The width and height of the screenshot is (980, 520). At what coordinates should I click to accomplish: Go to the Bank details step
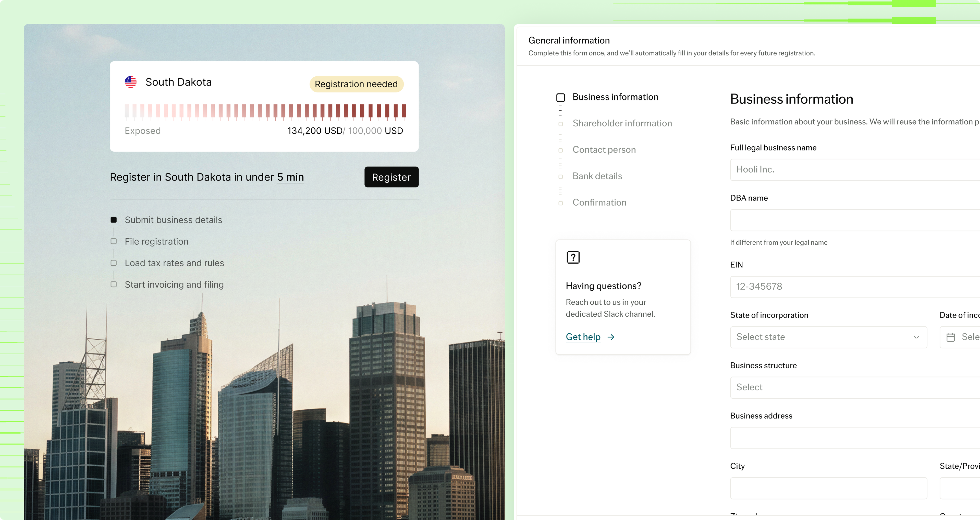click(597, 176)
